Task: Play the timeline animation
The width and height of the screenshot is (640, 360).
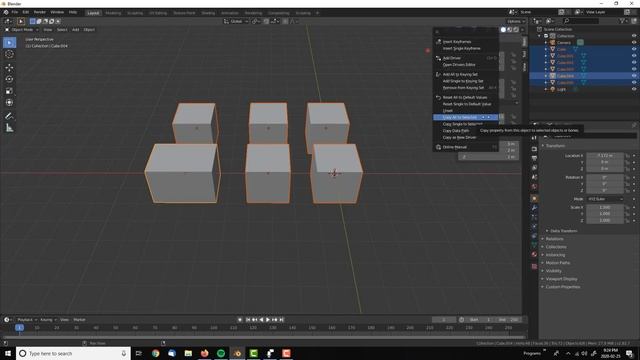Action: [268, 320]
